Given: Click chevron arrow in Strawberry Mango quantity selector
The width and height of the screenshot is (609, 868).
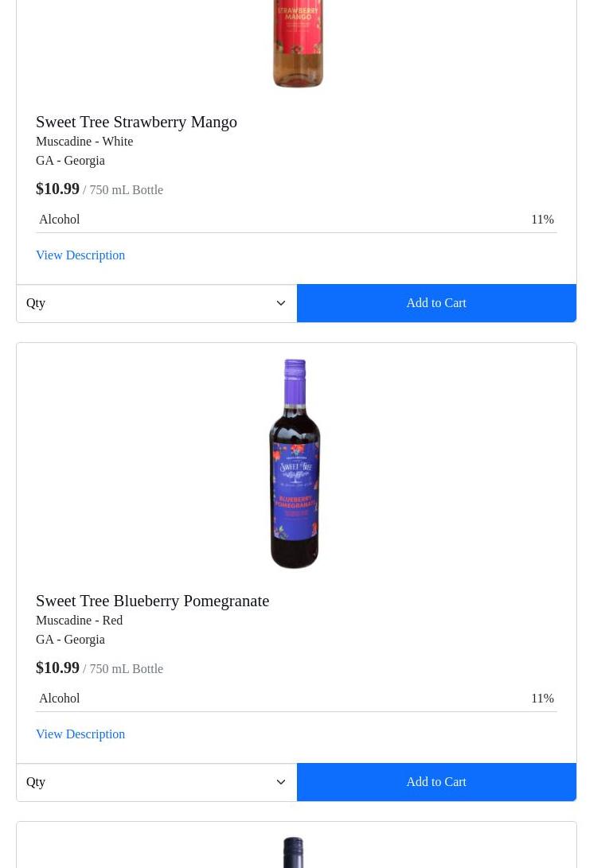Looking at the screenshot, I should click(x=281, y=303).
